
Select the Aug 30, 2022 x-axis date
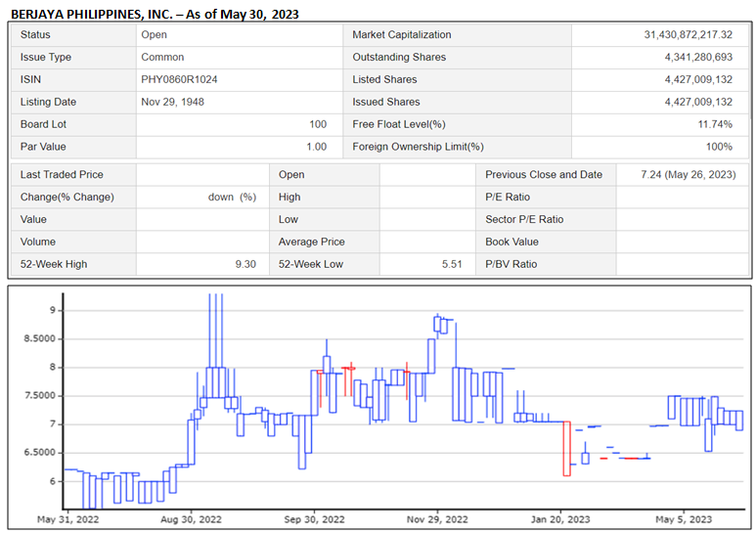point(191,519)
